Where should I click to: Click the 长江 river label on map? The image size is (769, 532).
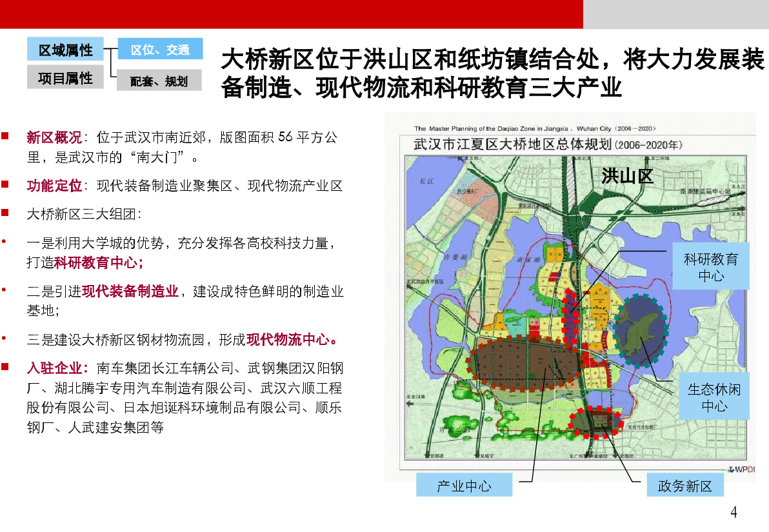click(x=426, y=181)
